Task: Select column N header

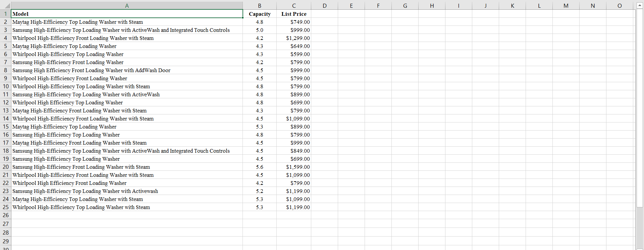Action: (x=593, y=6)
